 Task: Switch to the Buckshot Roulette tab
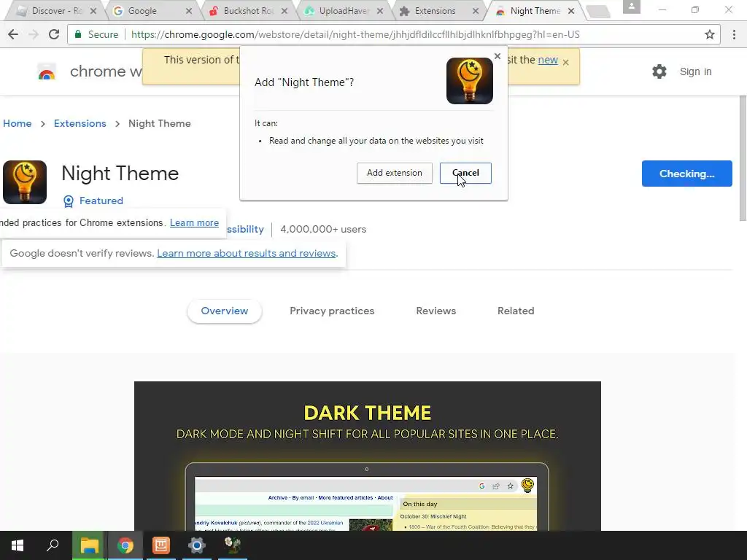pos(248,10)
